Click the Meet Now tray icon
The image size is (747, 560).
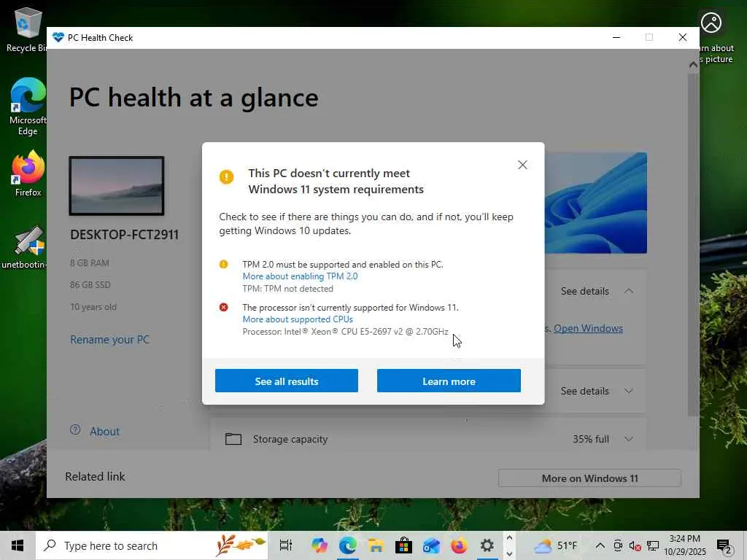(617, 545)
